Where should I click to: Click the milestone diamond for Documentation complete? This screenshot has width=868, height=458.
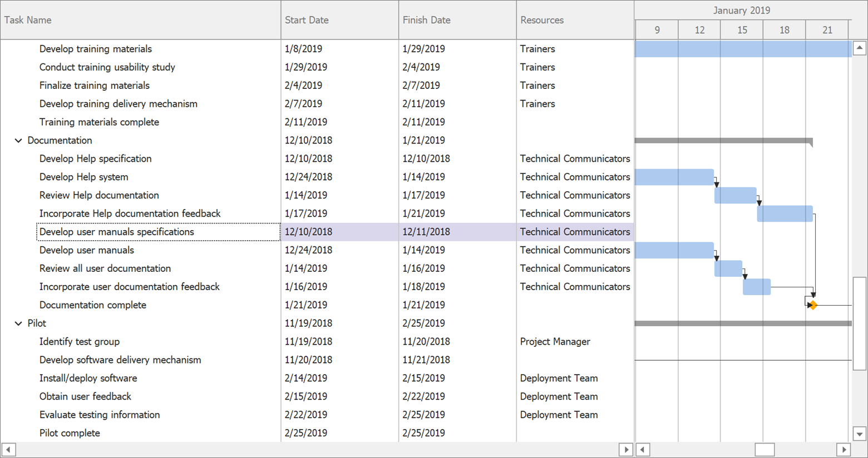(812, 305)
